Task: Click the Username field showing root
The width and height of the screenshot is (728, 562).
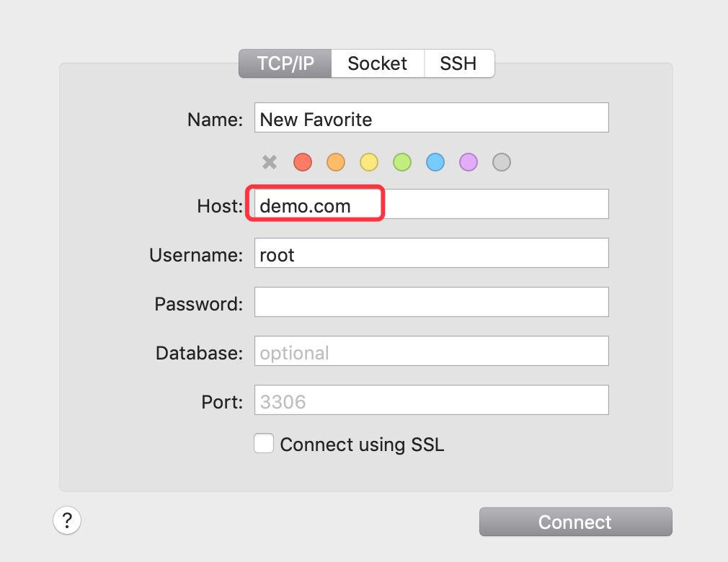Action: [431, 253]
